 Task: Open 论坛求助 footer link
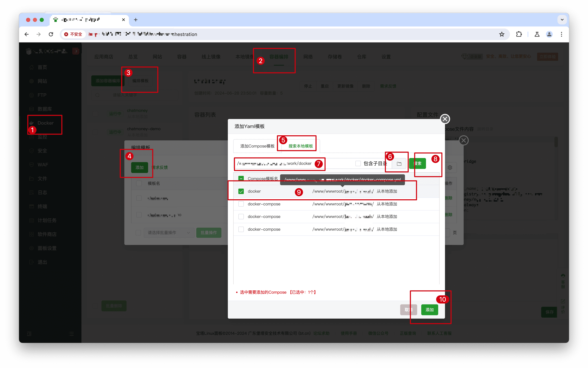321,333
